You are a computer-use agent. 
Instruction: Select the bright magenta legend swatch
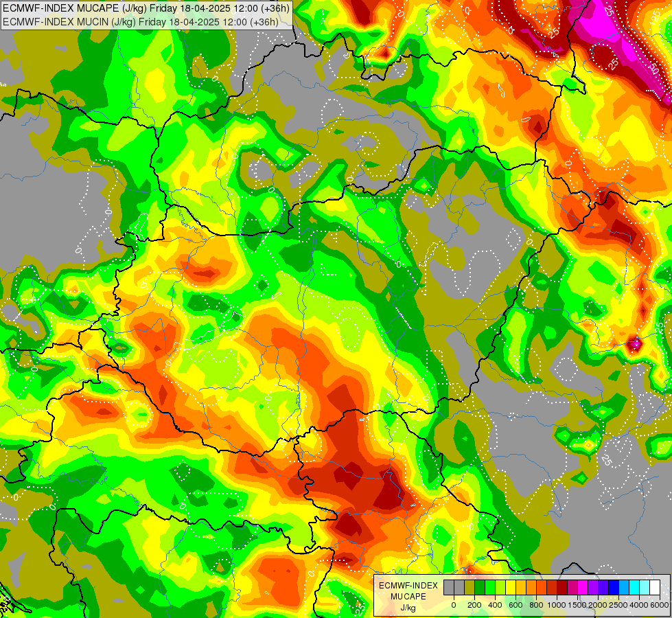pyautogui.click(x=583, y=588)
